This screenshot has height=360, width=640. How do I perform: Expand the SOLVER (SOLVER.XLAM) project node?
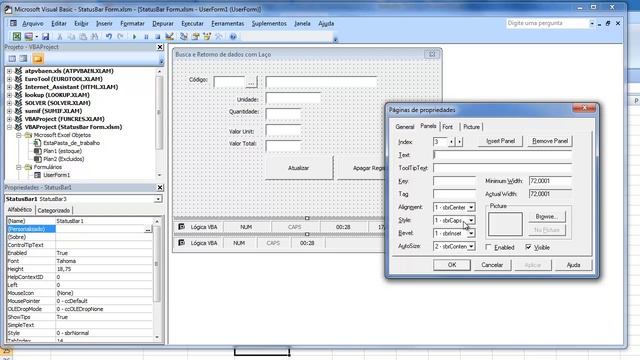(x=9, y=103)
